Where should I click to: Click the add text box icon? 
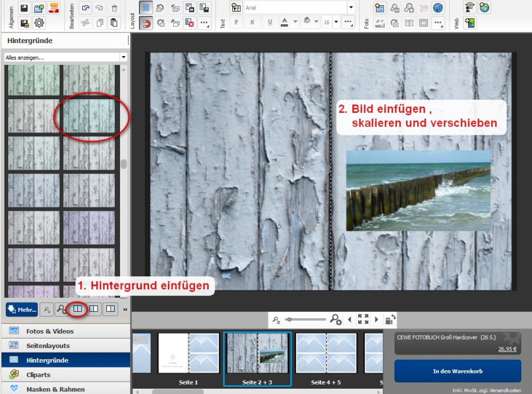(x=236, y=8)
